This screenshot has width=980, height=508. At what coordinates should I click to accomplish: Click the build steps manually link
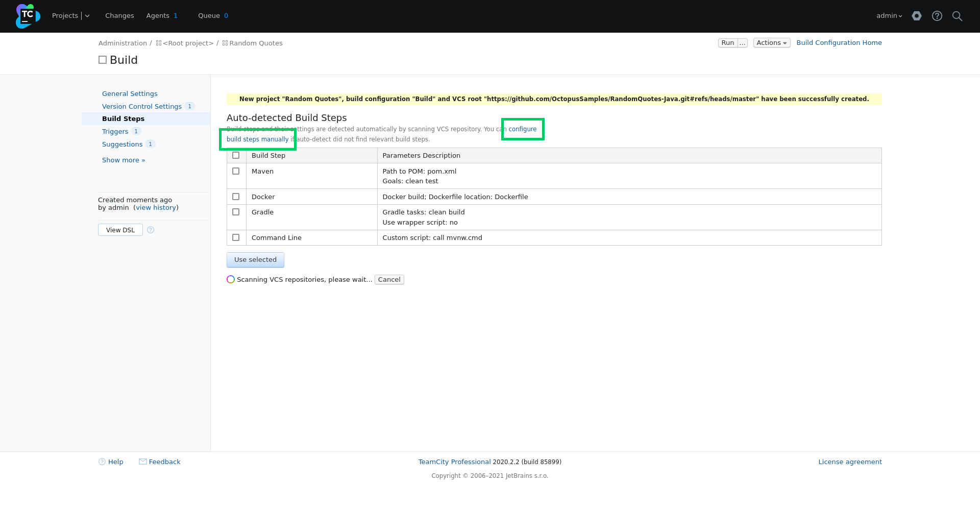tap(257, 139)
